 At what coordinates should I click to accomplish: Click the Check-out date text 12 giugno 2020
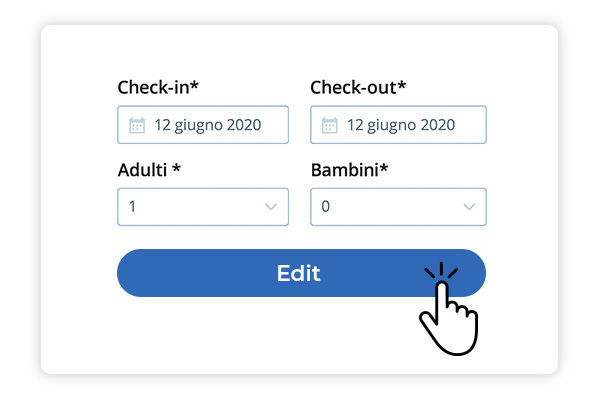400,125
